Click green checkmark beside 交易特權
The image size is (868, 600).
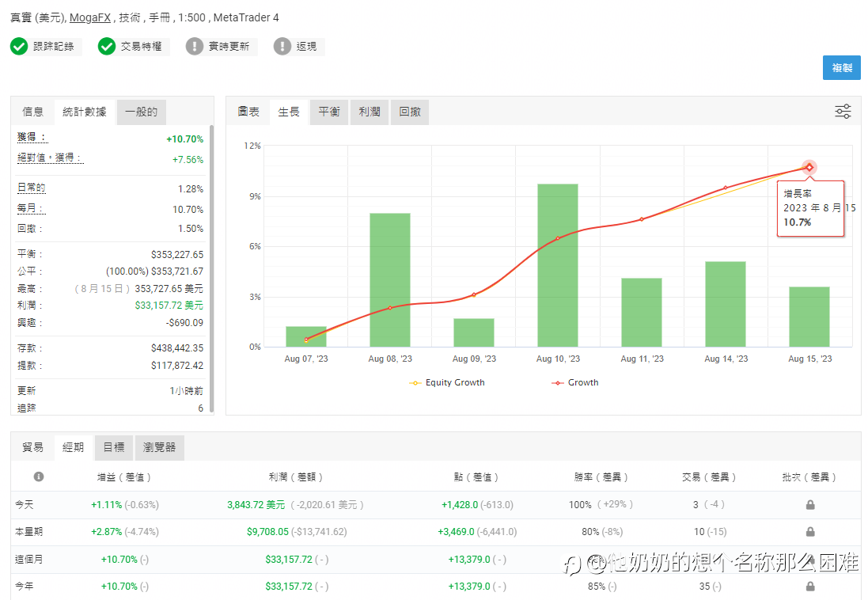[107, 47]
